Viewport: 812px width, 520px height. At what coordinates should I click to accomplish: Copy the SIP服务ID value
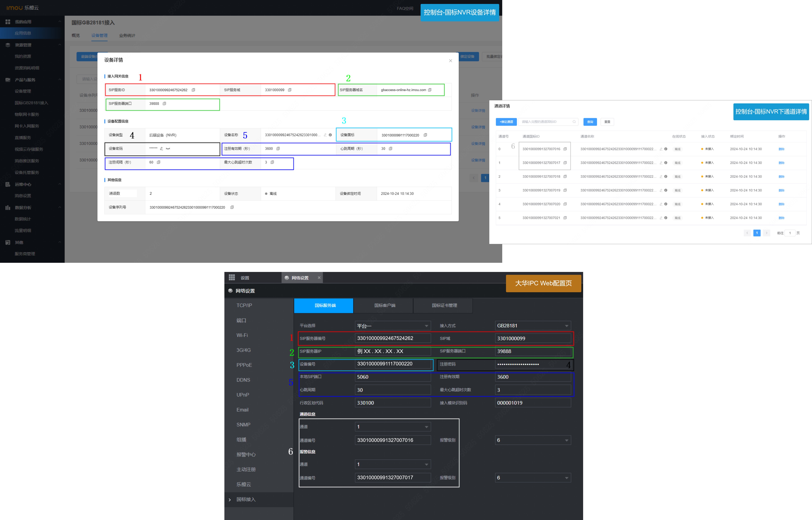pos(193,90)
